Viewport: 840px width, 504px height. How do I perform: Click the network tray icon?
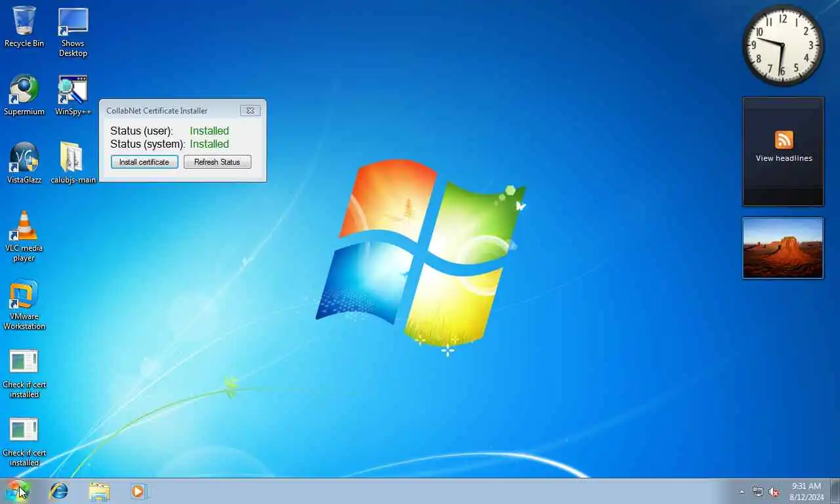pyautogui.click(x=758, y=492)
